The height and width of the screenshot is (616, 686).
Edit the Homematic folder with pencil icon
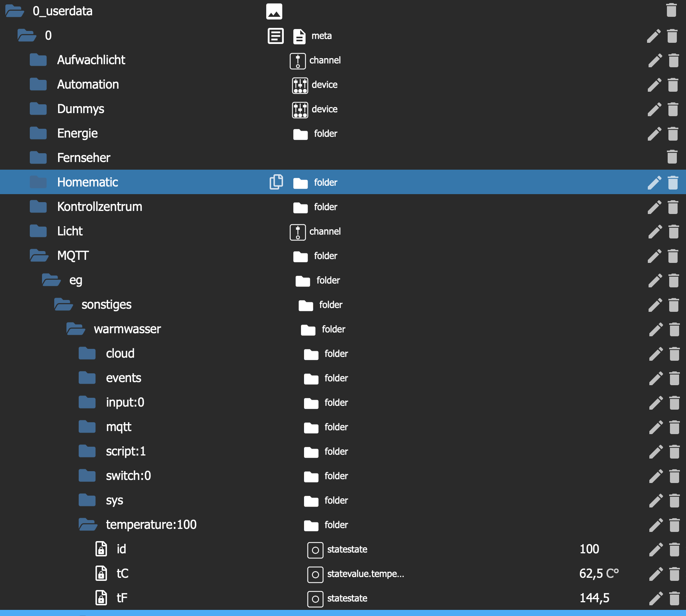pos(655,182)
